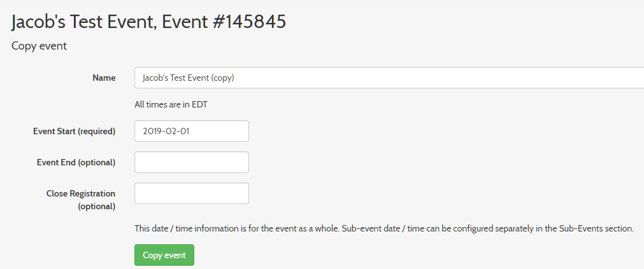Image resolution: width=644 pixels, height=269 pixels.
Task: Click "(optional)" under Close Registration label
Action: point(96,206)
